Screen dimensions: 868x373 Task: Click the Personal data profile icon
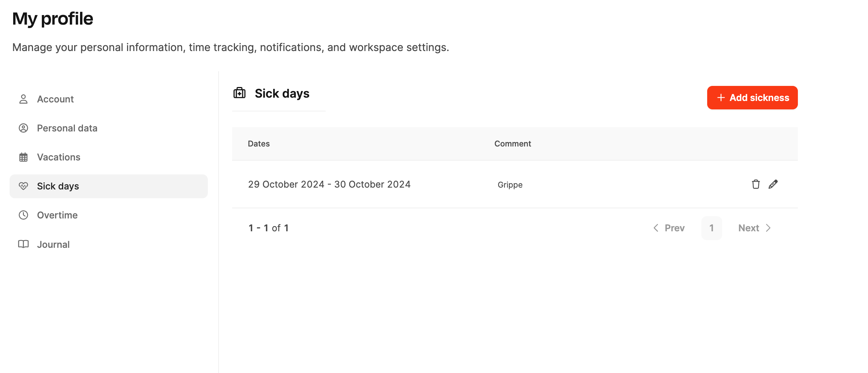tap(23, 128)
